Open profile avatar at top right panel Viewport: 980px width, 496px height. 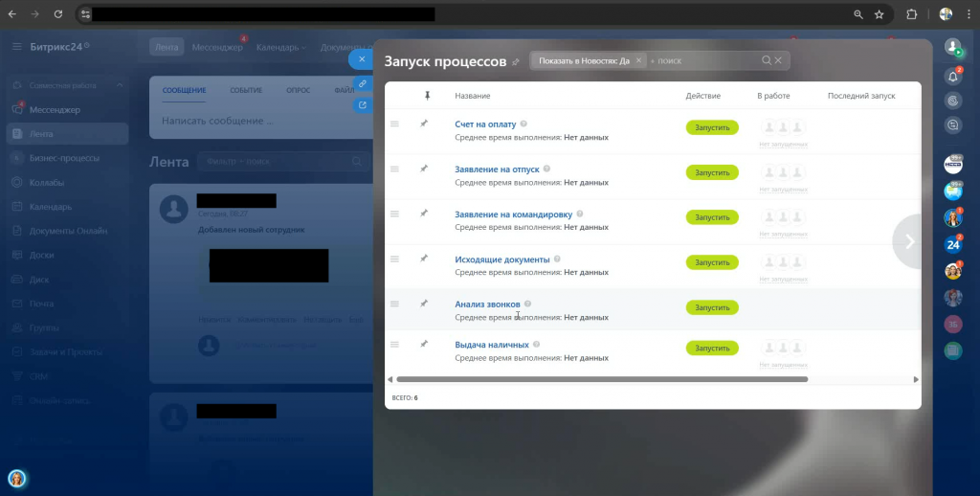pyautogui.click(x=952, y=46)
